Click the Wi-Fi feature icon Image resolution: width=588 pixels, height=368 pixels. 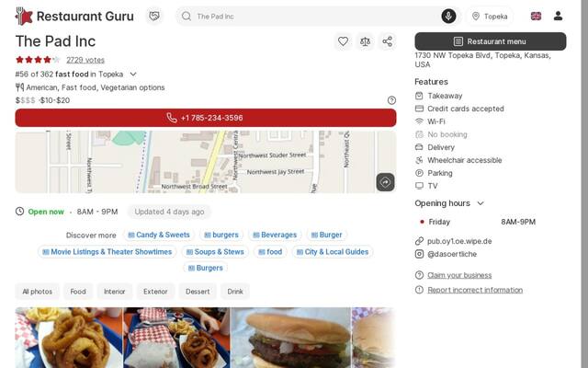click(419, 121)
